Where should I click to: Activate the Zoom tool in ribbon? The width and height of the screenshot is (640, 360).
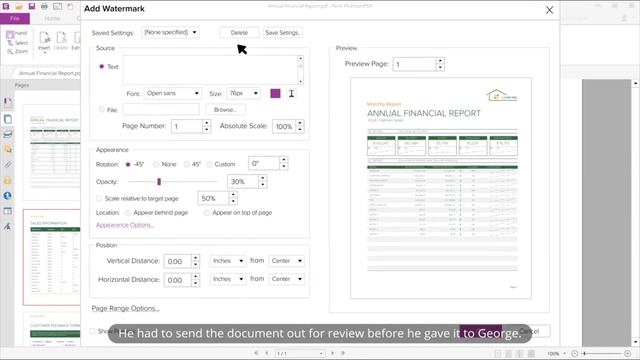[18, 52]
